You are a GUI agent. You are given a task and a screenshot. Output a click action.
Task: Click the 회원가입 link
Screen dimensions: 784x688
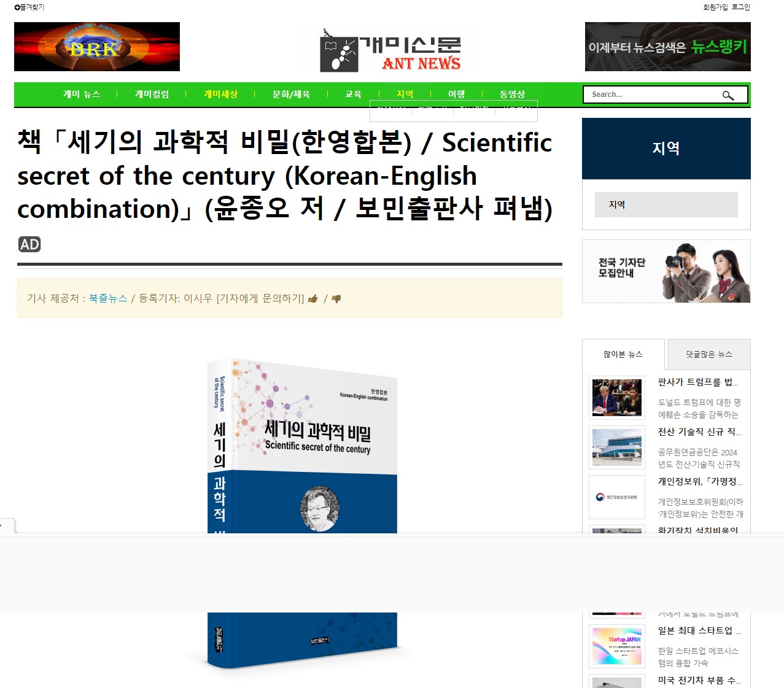click(x=716, y=7)
